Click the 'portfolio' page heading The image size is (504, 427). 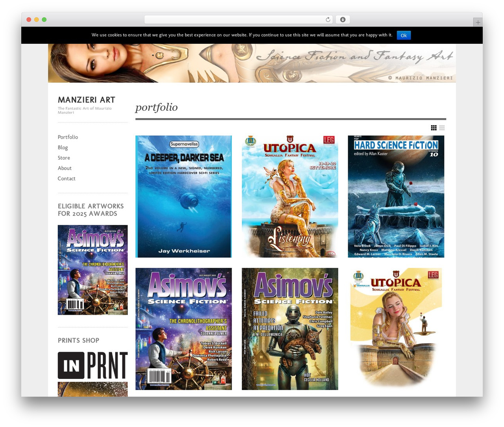tap(156, 108)
